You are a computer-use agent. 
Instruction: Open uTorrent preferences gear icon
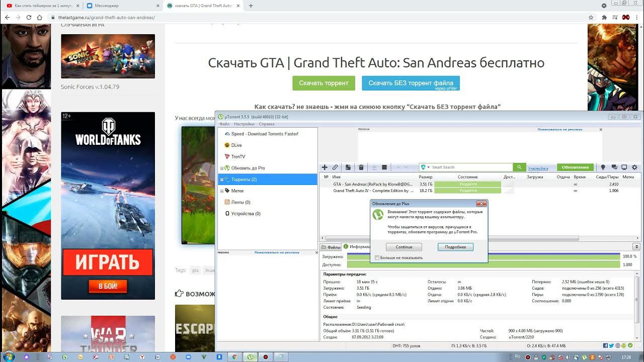[634, 167]
